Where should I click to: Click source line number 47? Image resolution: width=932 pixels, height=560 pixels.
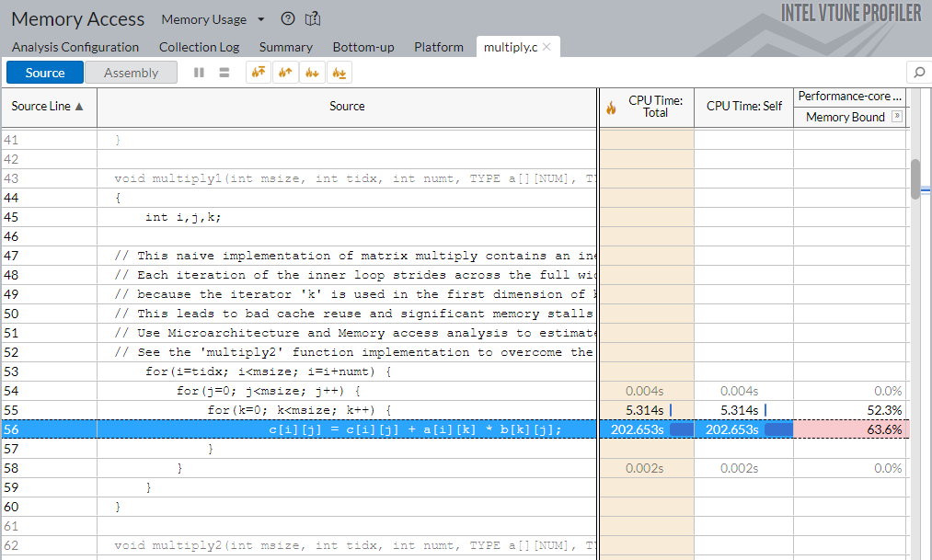11,256
